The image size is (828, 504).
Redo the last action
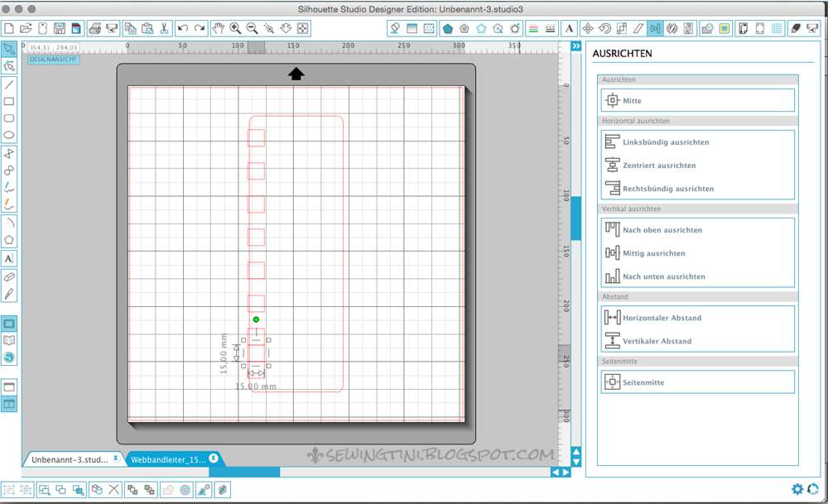200,28
